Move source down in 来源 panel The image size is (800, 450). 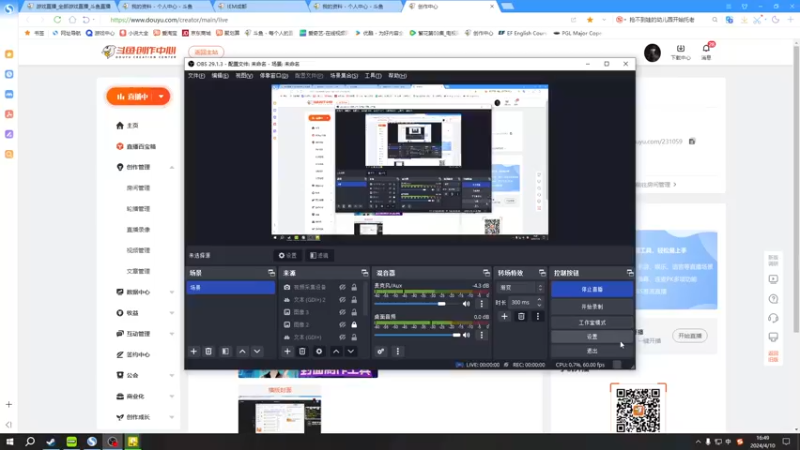pyautogui.click(x=351, y=352)
